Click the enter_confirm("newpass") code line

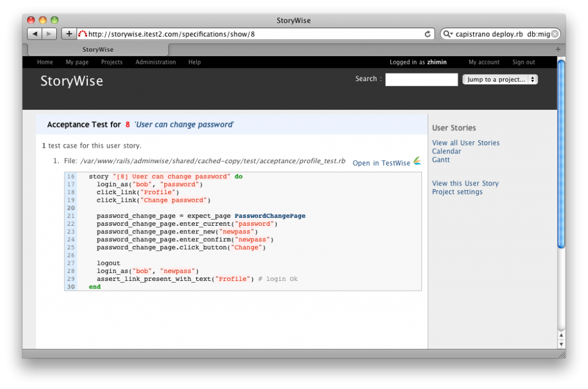(x=185, y=240)
